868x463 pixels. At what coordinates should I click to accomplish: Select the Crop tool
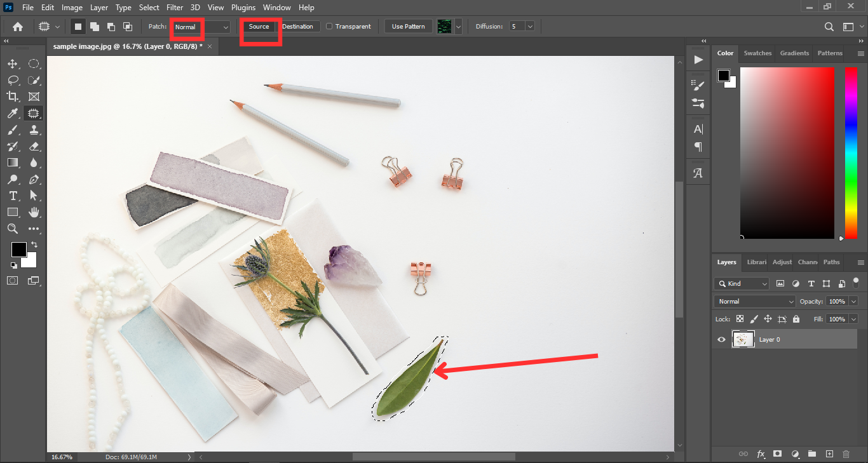(x=13, y=97)
